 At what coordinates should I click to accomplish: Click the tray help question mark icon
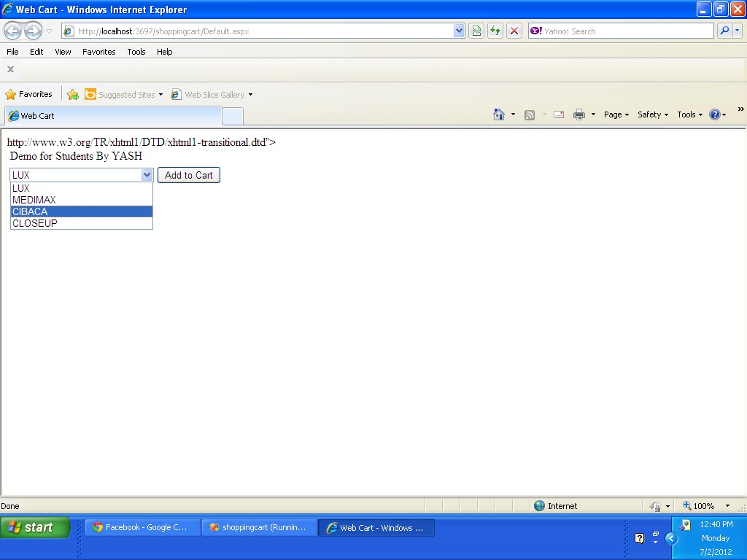pos(640,539)
